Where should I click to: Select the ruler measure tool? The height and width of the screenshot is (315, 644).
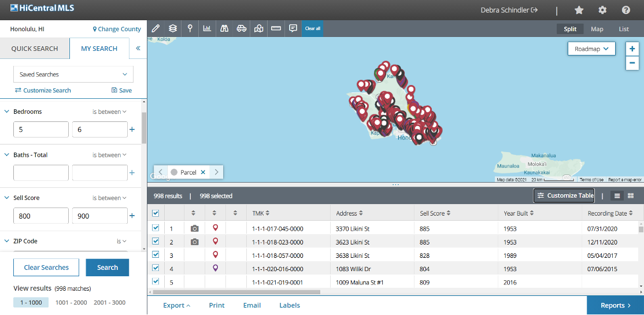tap(276, 28)
